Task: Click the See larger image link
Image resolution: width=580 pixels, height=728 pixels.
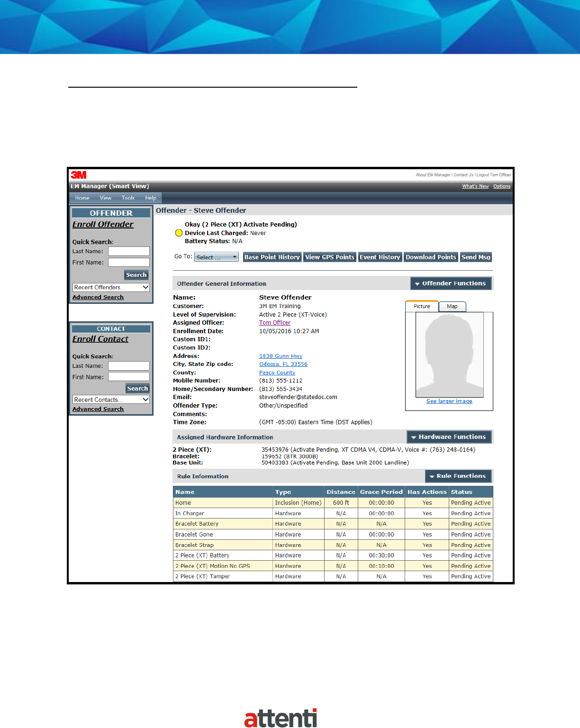Action: click(449, 401)
